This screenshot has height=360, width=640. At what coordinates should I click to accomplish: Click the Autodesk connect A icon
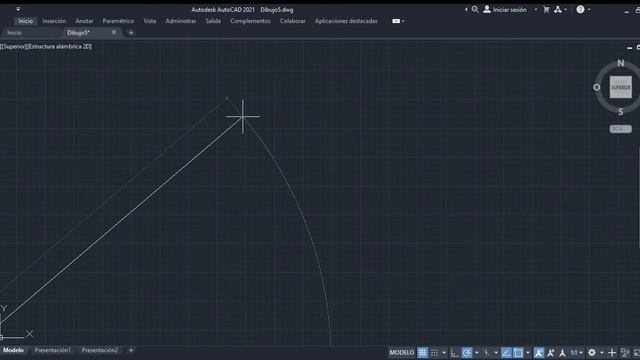[558, 9]
